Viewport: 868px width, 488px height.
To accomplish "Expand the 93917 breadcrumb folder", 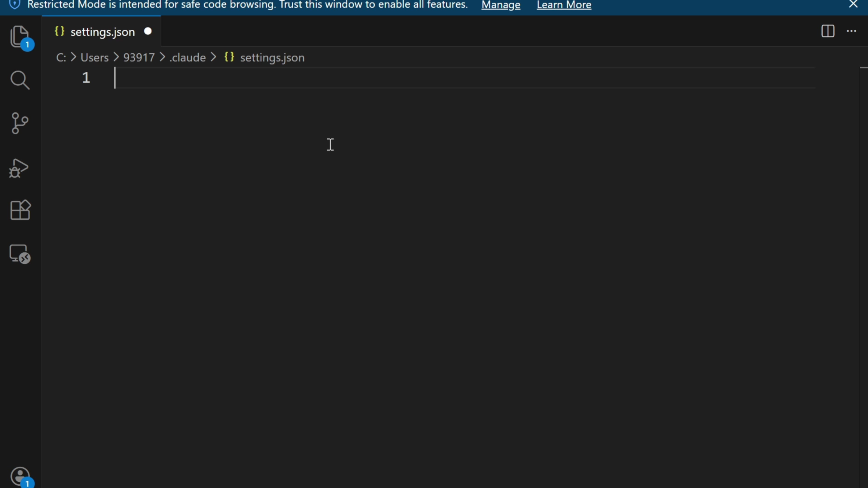I will [139, 58].
